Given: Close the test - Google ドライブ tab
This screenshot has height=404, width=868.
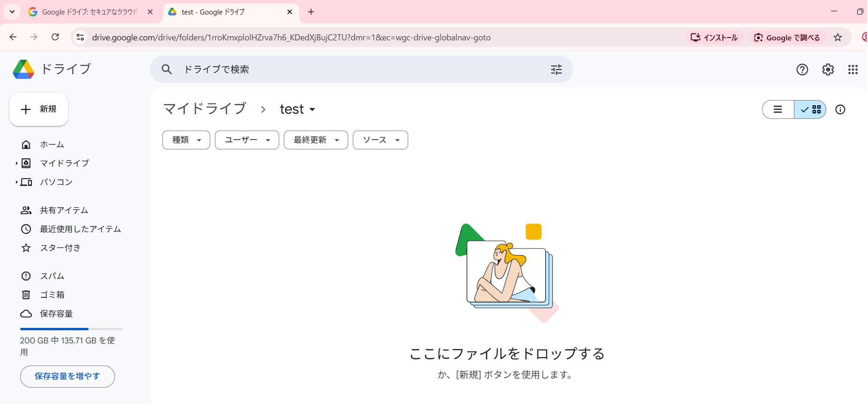Looking at the screenshot, I should coord(290,12).
